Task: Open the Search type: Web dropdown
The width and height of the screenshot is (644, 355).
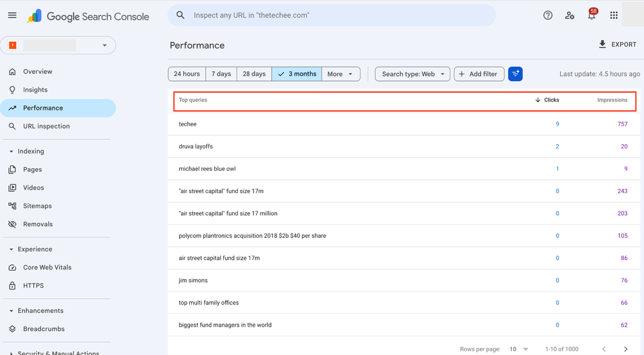Action: 413,74
